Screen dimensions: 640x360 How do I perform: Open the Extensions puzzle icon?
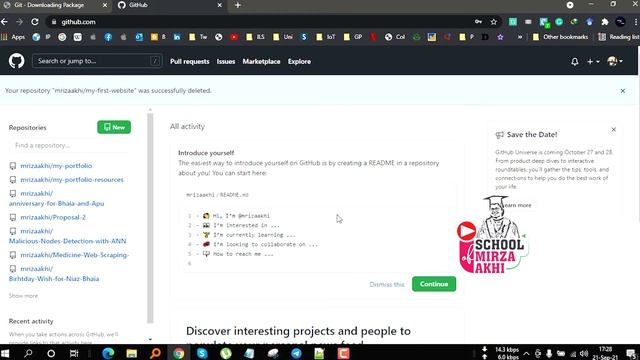pyautogui.click(x=604, y=22)
